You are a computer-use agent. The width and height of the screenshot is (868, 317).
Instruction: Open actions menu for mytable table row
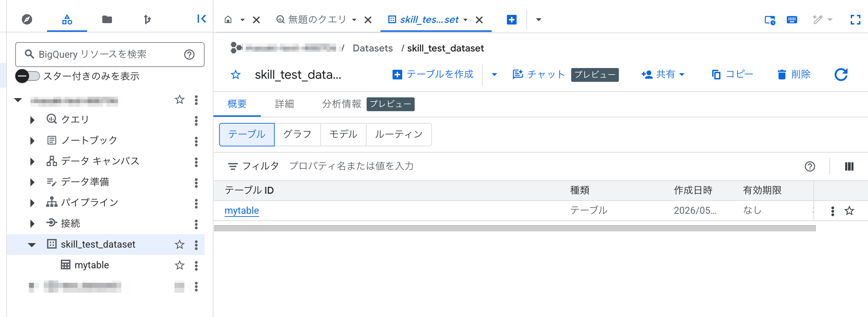[833, 211]
